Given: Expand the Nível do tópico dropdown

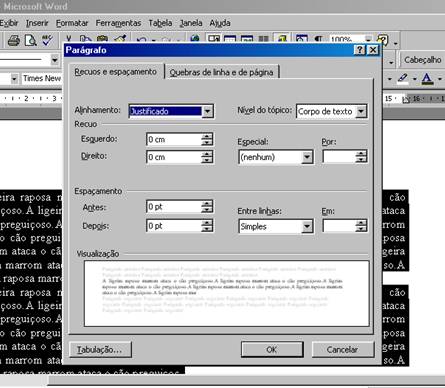Looking at the screenshot, I should tap(361, 111).
